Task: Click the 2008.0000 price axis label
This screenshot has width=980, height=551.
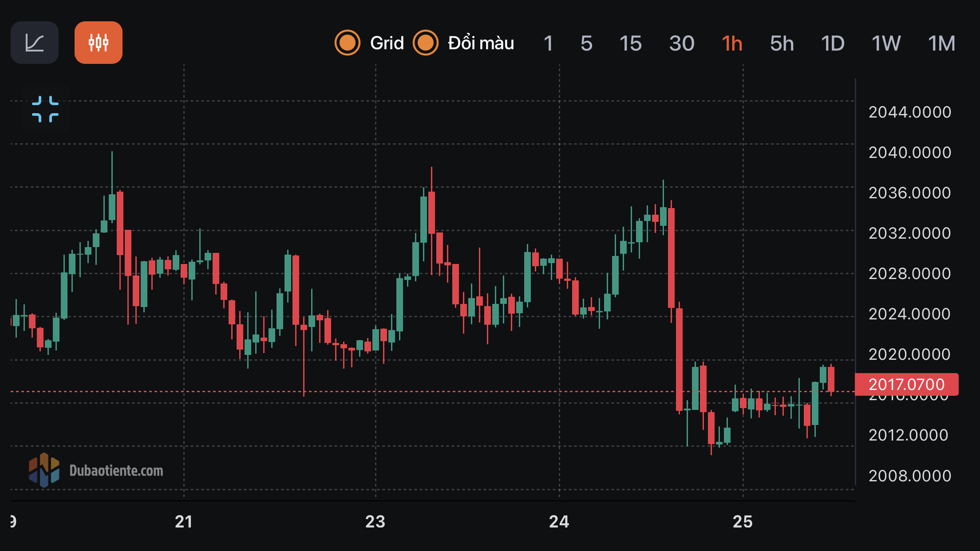Action: (x=910, y=476)
